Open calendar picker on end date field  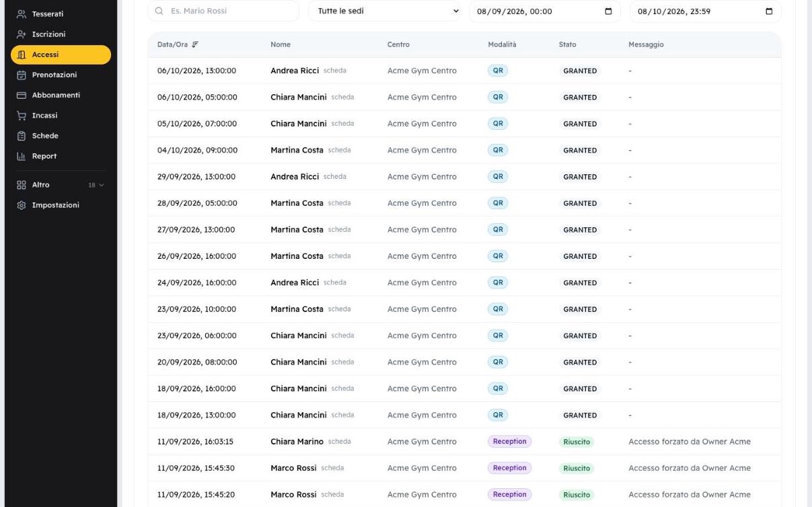770,11
